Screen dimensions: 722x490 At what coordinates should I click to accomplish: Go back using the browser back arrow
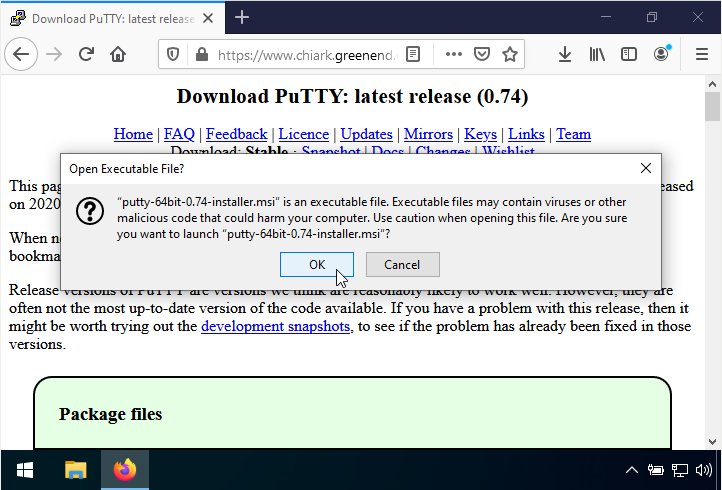(21, 54)
